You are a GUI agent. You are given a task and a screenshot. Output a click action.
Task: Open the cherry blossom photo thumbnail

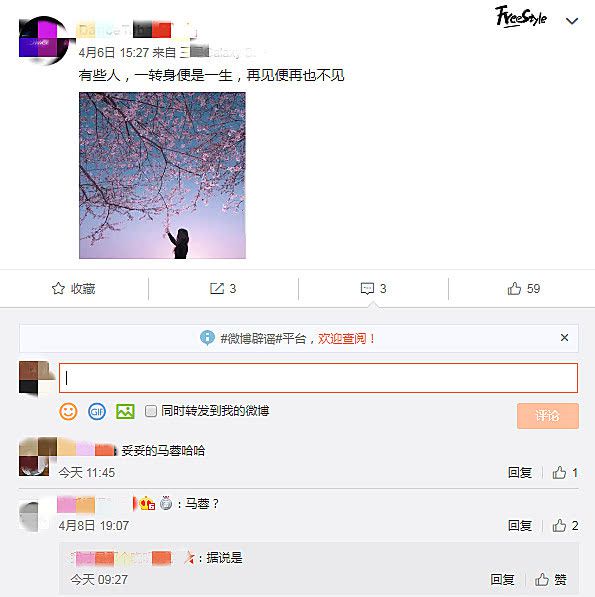click(162, 176)
